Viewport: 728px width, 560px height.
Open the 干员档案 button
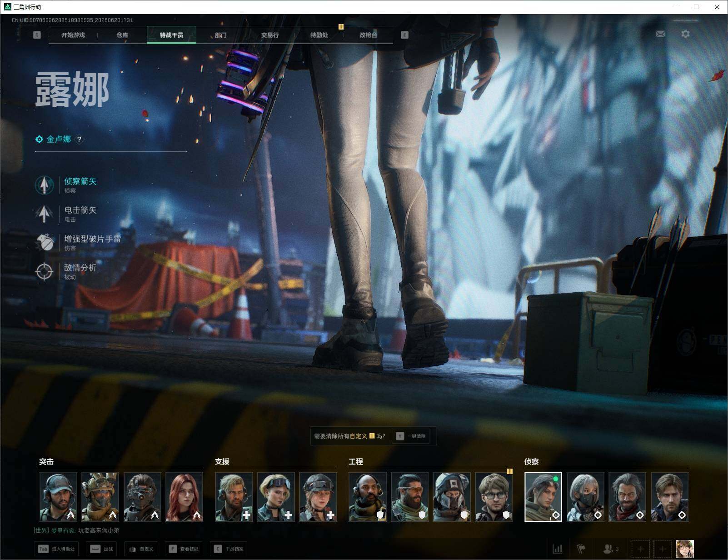[x=229, y=549]
